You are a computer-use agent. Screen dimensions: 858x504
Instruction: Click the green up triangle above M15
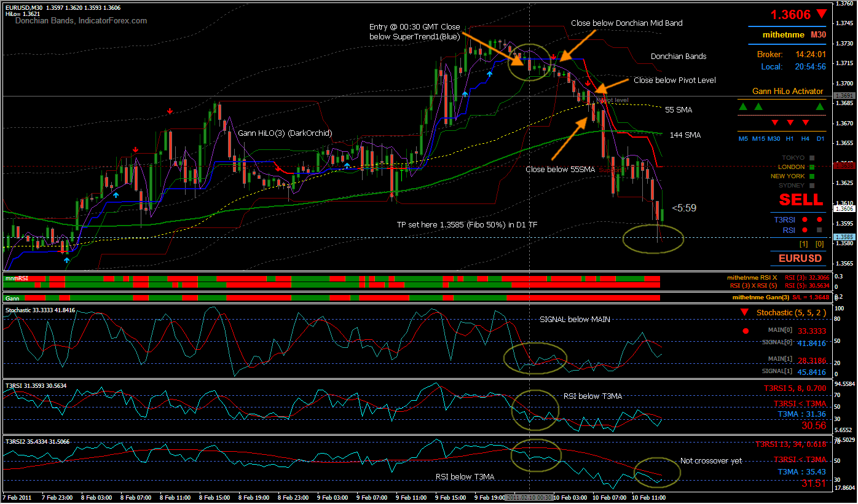(758, 107)
